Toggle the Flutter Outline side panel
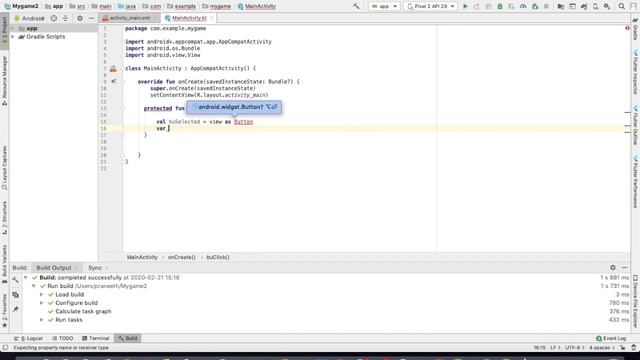This screenshot has width=640, height=360. 636,124
